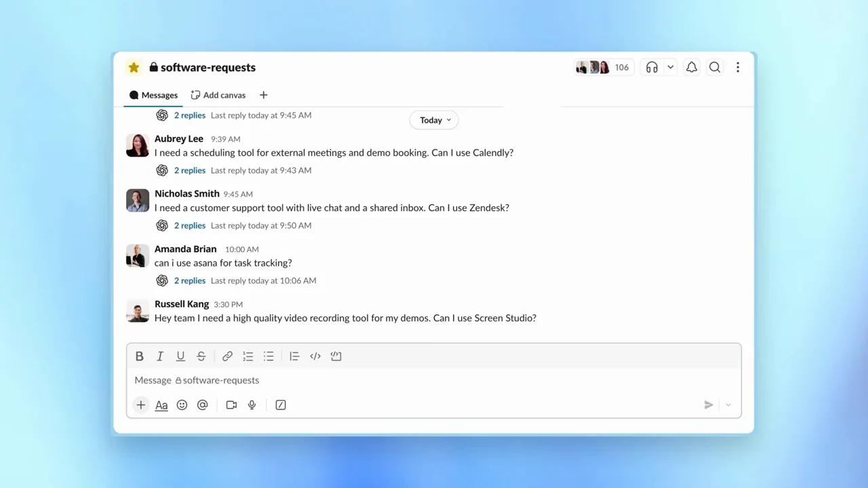Open Nicholas Smith's profile name

[x=187, y=193]
